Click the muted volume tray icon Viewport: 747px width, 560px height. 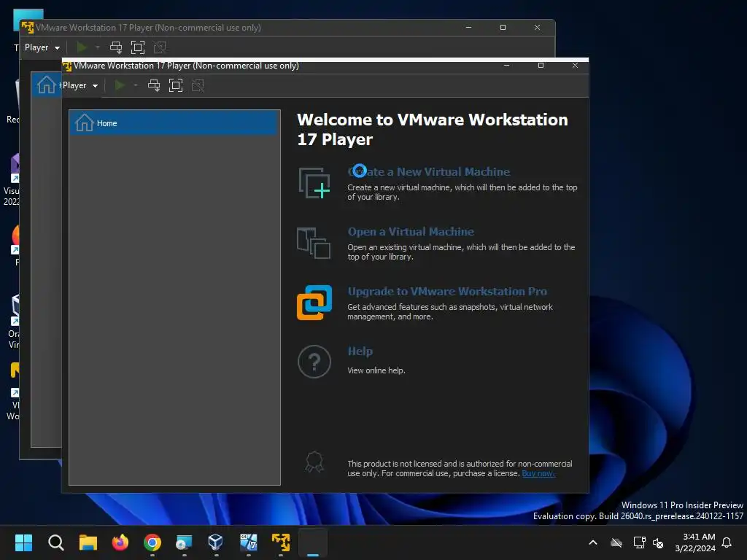(x=658, y=542)
